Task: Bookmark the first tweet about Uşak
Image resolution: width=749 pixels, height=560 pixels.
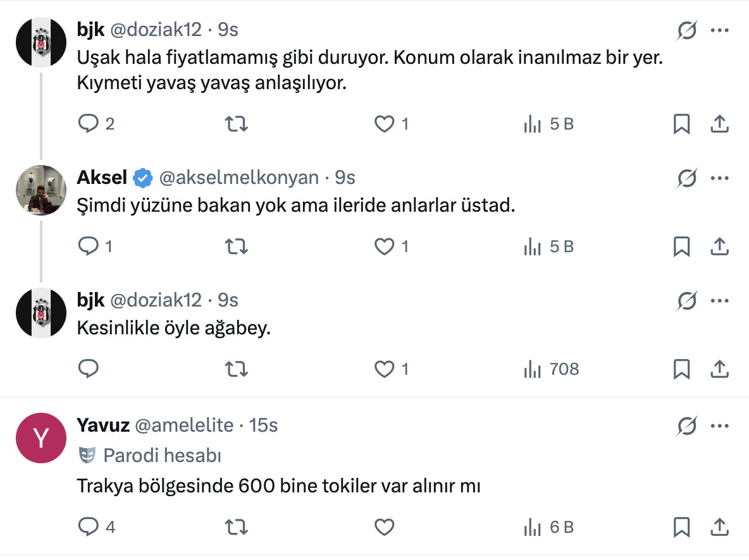Action: pyautogui.click(x=681, y=124)
